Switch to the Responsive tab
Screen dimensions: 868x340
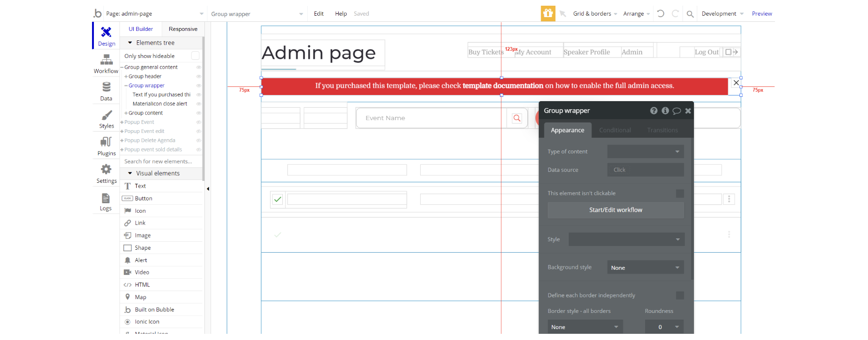183,29
